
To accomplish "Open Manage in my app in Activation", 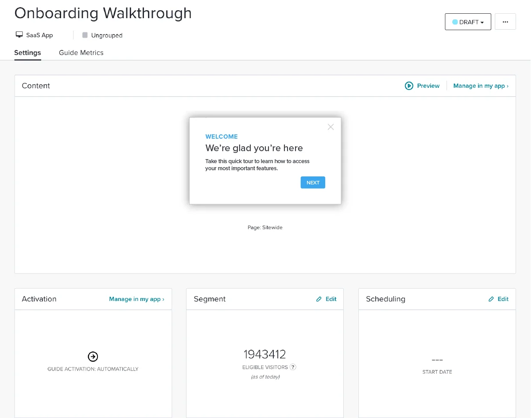I will click(x=136, y=299).
